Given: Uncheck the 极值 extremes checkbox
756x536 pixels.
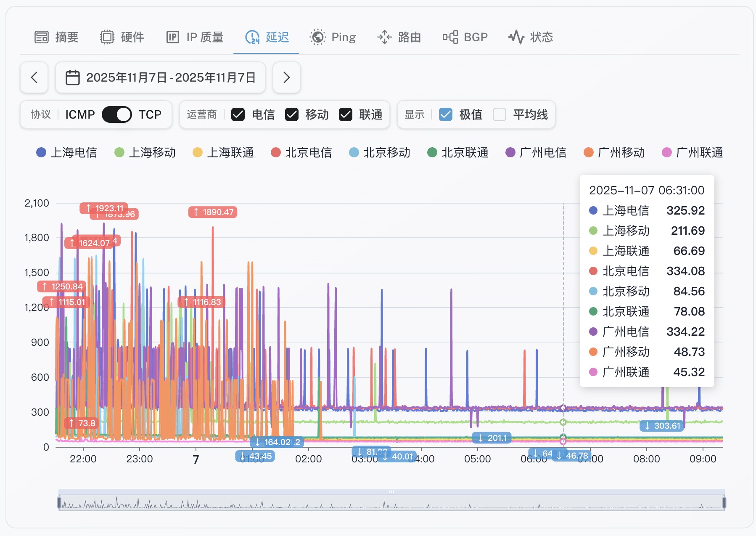Looking at the screenshot, I should pos(445,114).
